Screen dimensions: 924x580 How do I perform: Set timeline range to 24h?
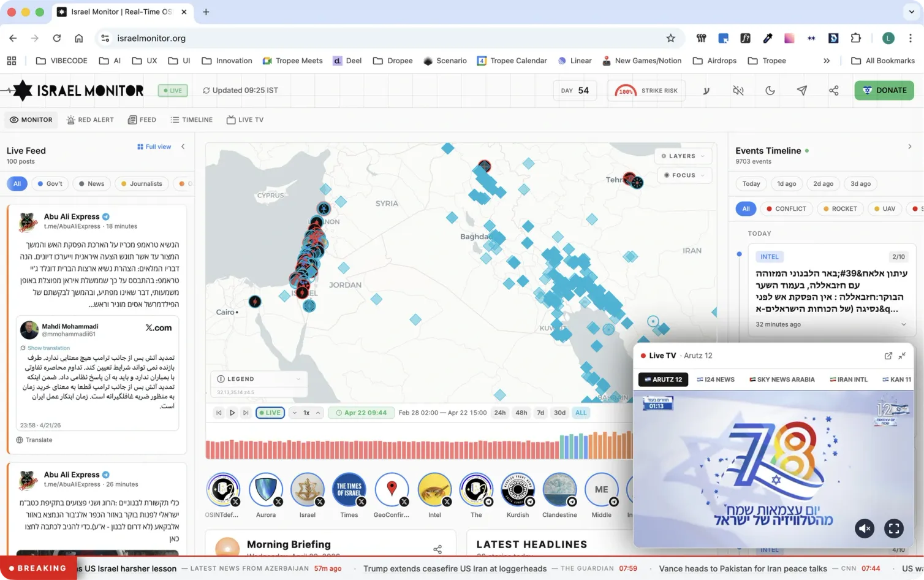coord(500,413)
